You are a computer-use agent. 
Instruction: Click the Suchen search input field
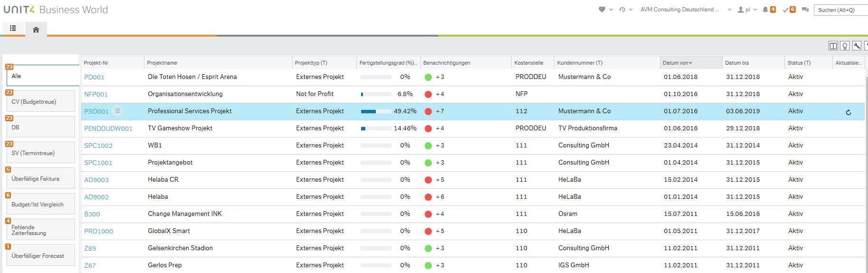[x=841, y=10]
